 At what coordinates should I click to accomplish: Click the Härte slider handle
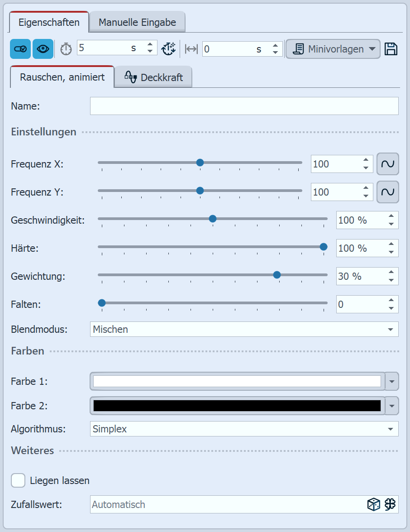[x=324, y=247]
